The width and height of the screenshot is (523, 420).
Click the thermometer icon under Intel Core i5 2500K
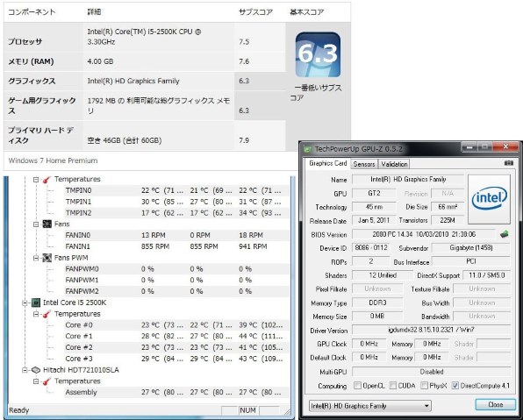click(47, 314)
